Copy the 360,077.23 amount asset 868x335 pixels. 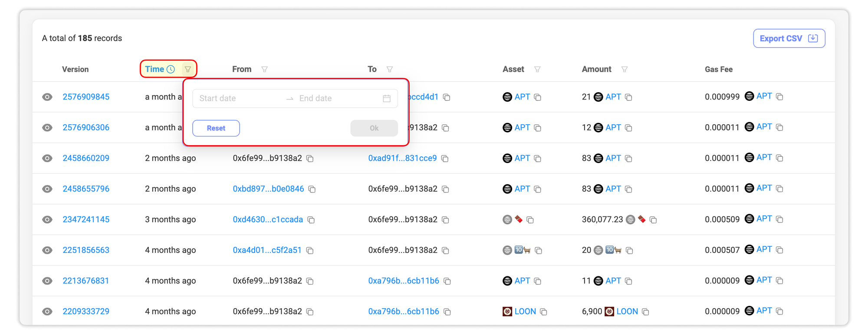(653, 220)
